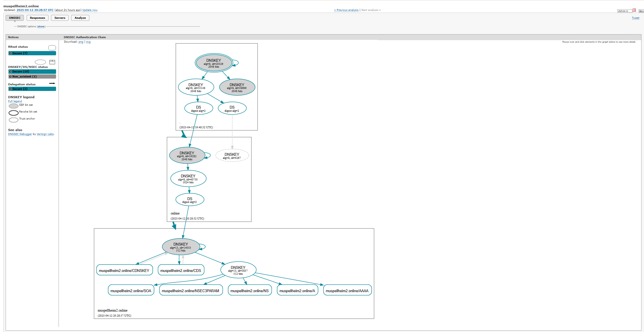The width and height of the screenshot is (644, 332).
Task: Switch to the Responses tab
Action: pyautogui.click(x=38, y=18)
